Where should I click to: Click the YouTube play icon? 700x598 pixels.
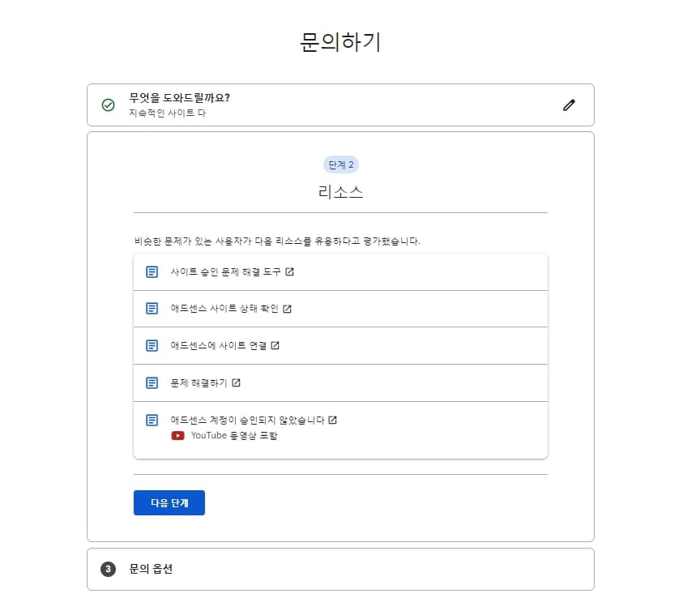click(176, 434)
